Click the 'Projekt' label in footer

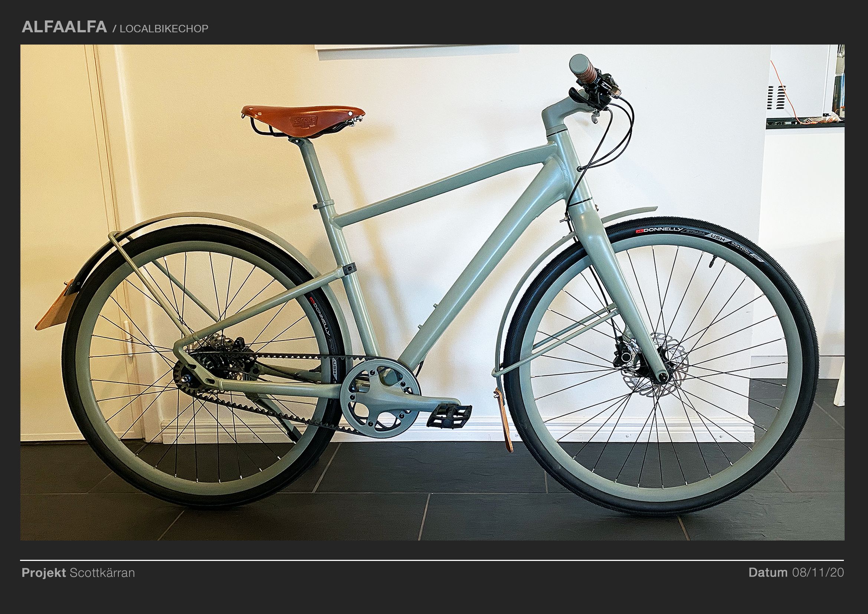point(43,572)
